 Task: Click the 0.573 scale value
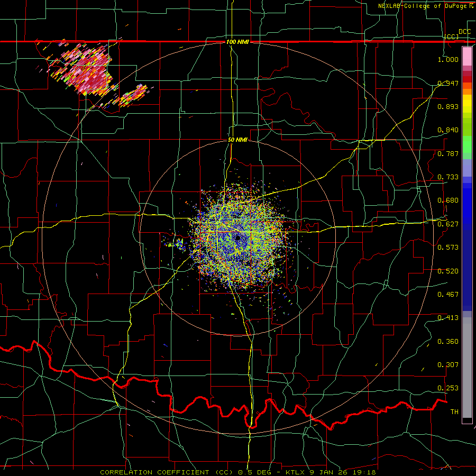tap(448, 248)
